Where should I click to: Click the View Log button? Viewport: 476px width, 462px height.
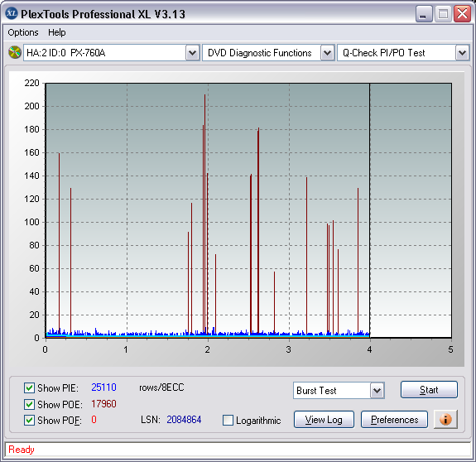324,420
